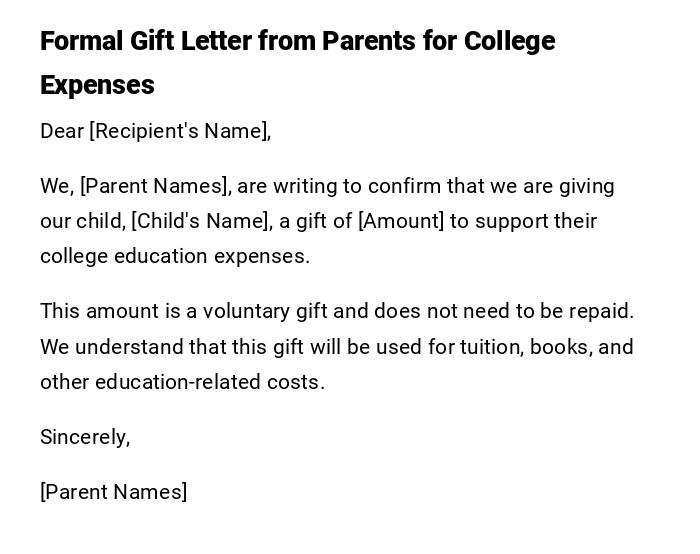
Task: Click the "[Amount]" placeholder text
Action: [400, 221]
